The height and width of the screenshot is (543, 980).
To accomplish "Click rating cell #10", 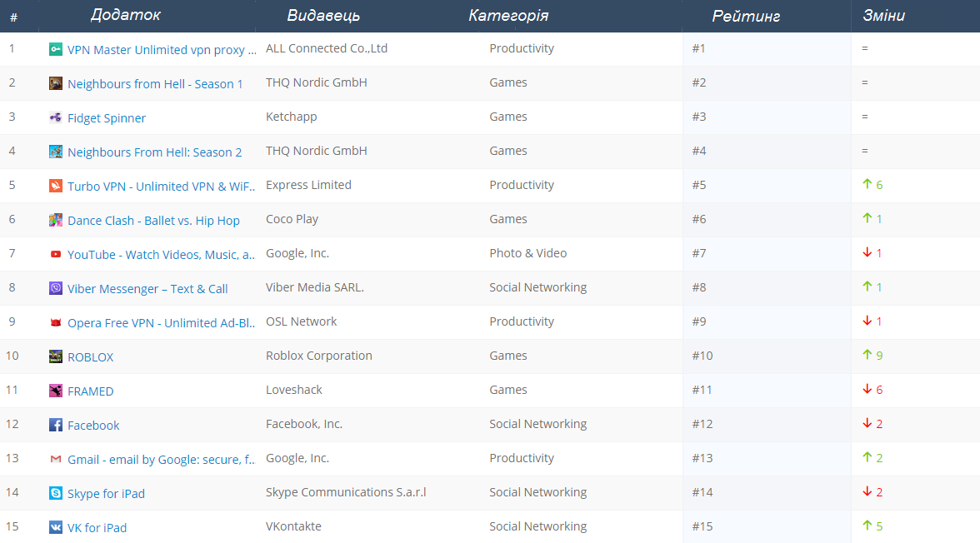I will [702, 356].
